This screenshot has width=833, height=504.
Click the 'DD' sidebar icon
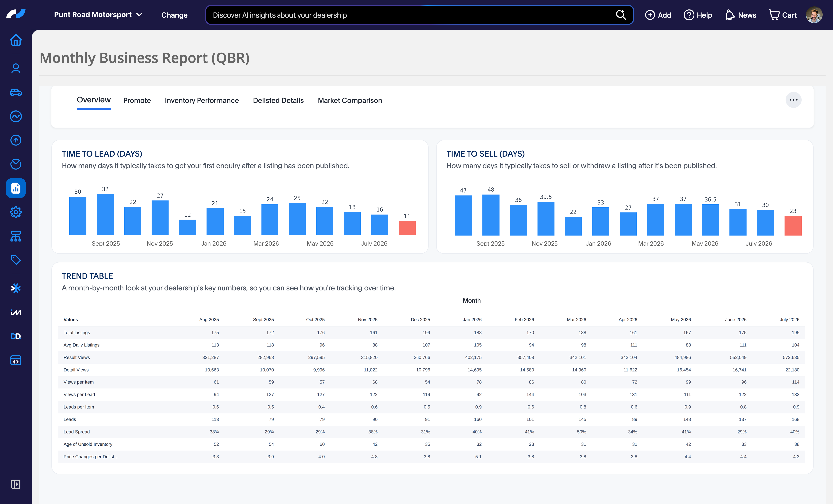point(16,336)
